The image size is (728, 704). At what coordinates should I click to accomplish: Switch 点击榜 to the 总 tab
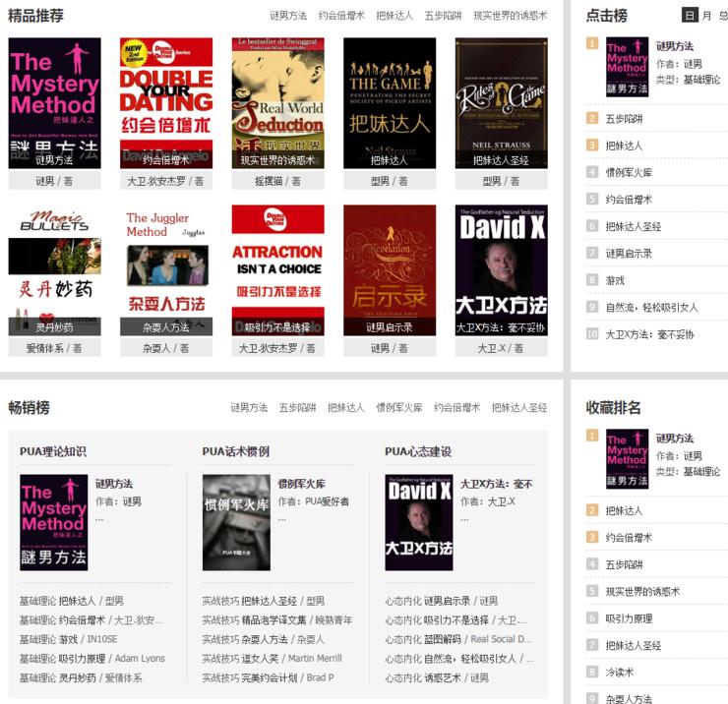click(722, 16)
